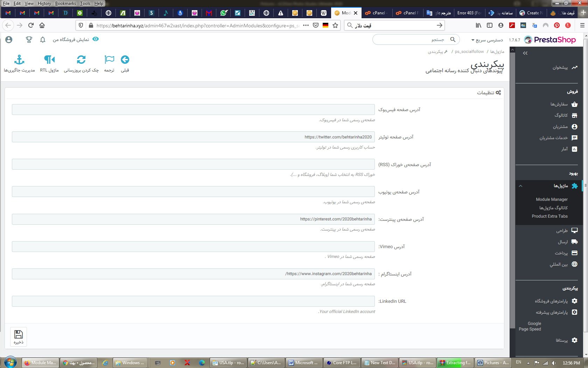588x368 pixels.
Task: Click the Vimeo address input field
Action: pos(193,246)
